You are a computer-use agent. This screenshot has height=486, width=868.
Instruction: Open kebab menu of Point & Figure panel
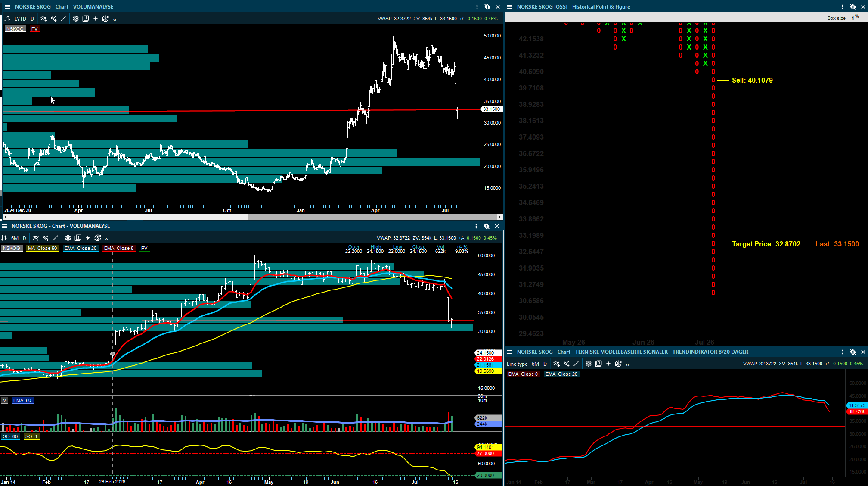[843, 7]
